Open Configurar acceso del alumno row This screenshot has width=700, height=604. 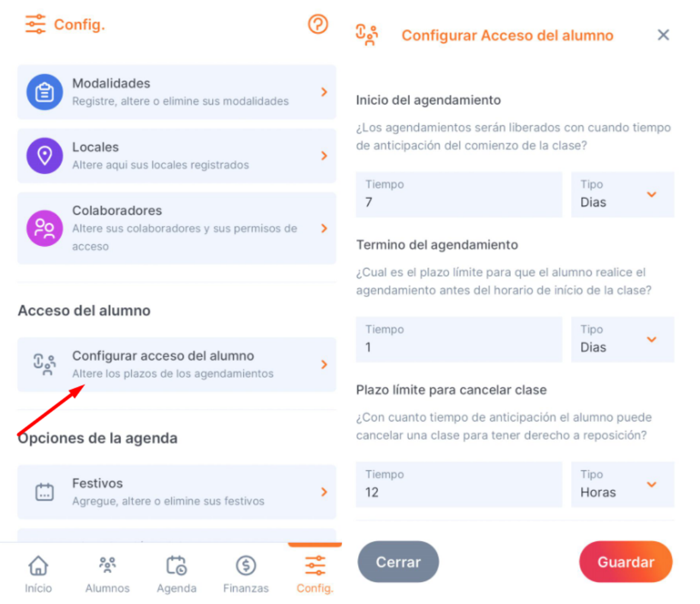point(177,365)
